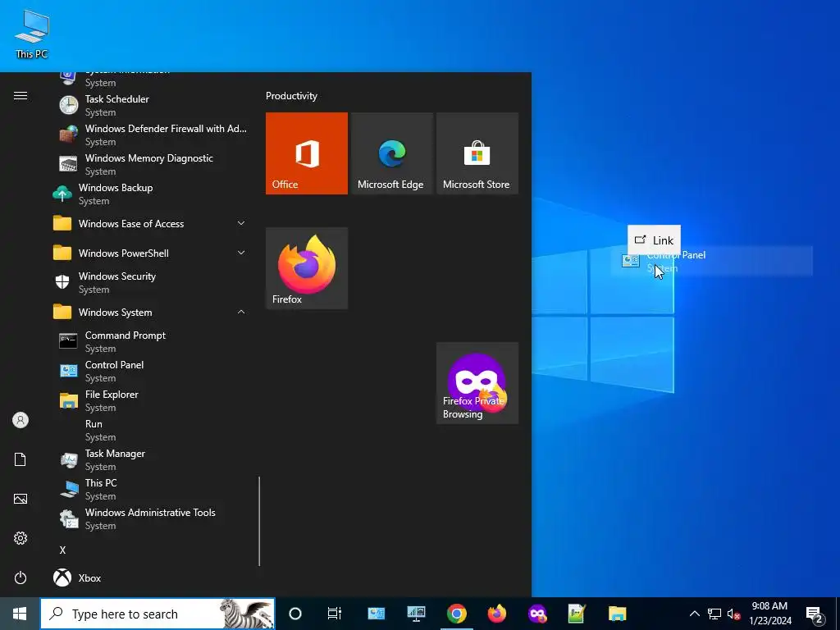Select This PC desktop icon
This screenshot has height=630, width=840.
[x=32, y=34]
